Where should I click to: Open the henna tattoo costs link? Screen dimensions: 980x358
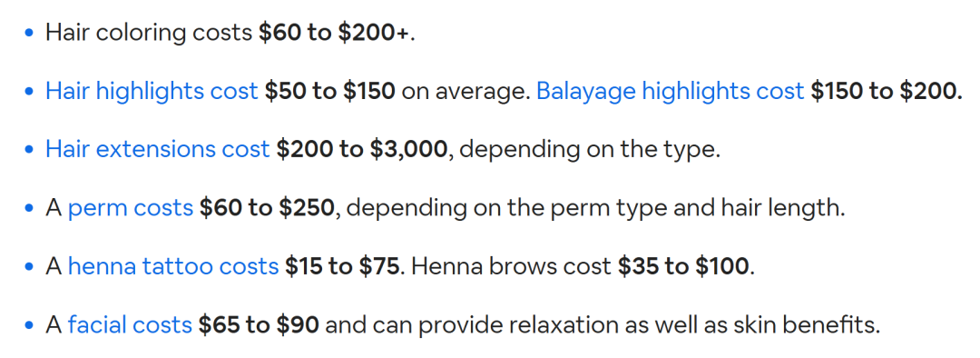click(x=173, y=266)
